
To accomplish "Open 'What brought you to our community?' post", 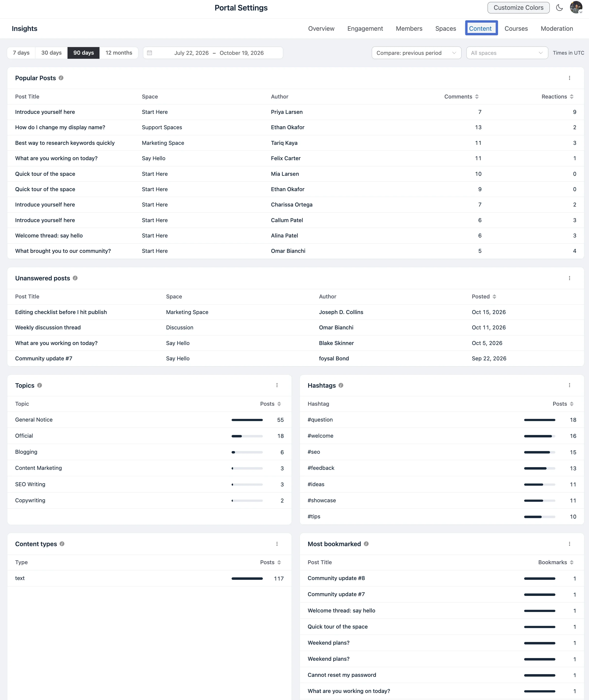I will point(63,251).
